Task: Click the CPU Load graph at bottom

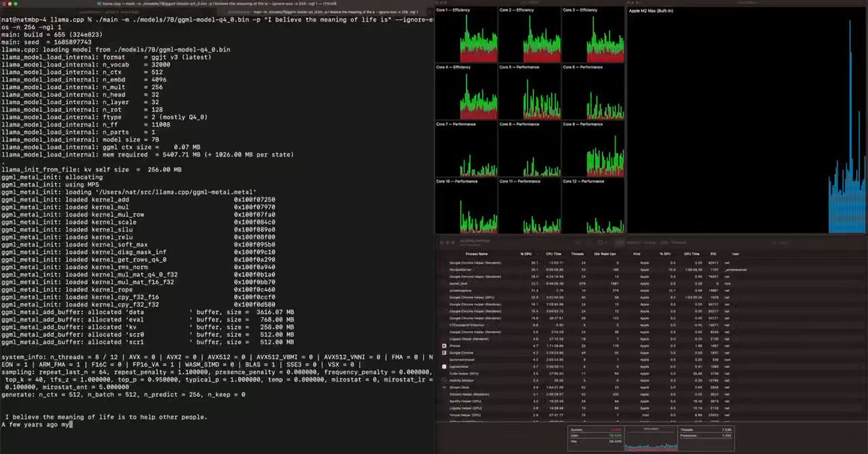Action: [651, 440]
